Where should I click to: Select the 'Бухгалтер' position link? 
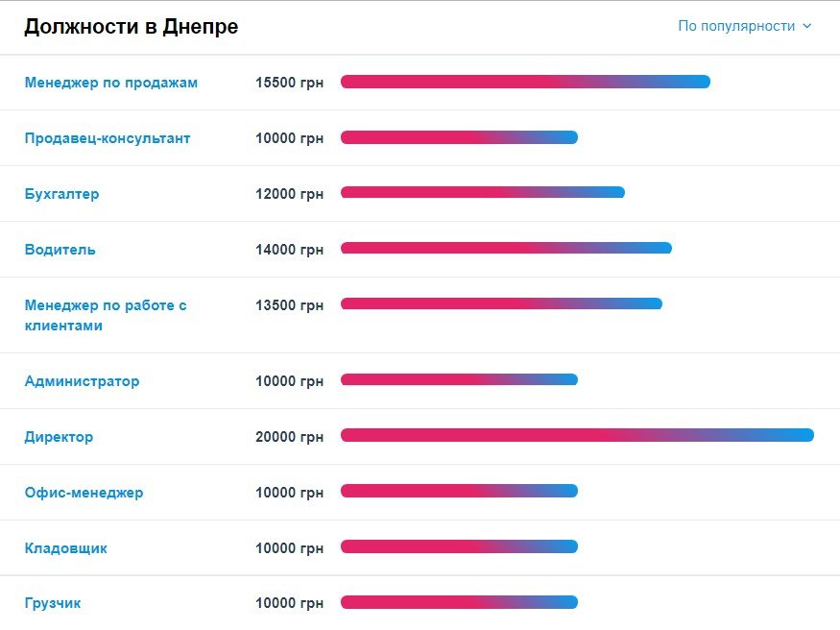click(61, 194)
